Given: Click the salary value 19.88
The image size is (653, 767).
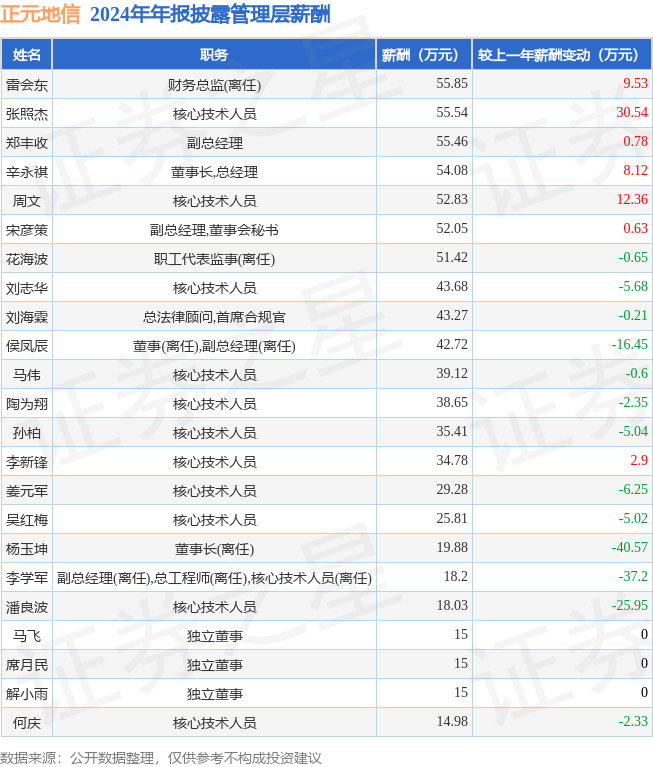Looking at the screenshot, I should coord(452,547).
